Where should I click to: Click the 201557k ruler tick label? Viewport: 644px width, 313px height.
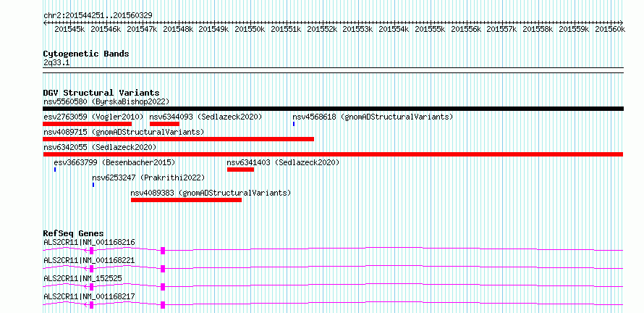point(501,29)
